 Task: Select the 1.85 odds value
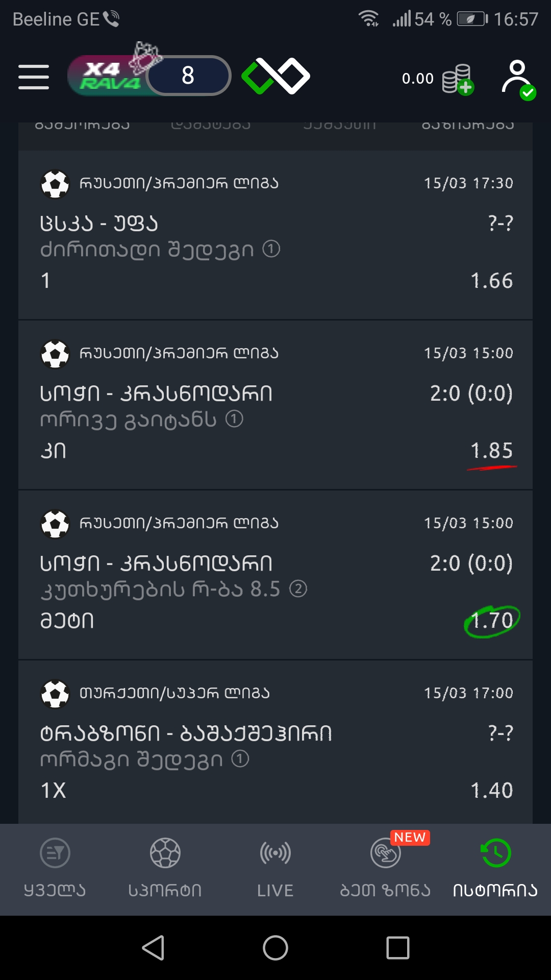[492, 451]
